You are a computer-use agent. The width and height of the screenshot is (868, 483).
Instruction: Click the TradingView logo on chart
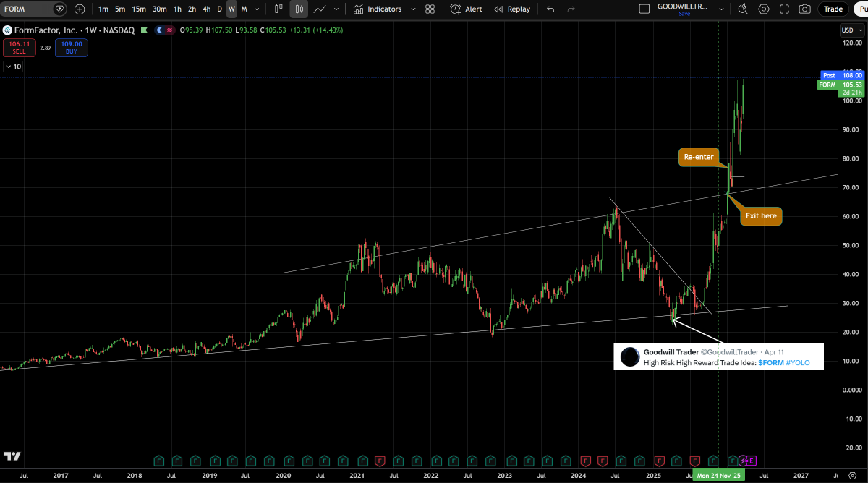coord(12,456)
